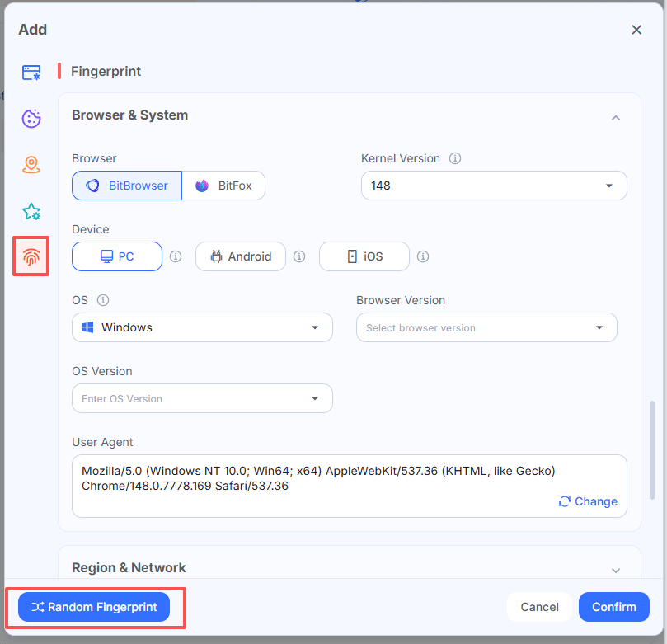Click Change to refresh the User Agent
This screenshot has height=644, width=667.
tap(588, 501)
